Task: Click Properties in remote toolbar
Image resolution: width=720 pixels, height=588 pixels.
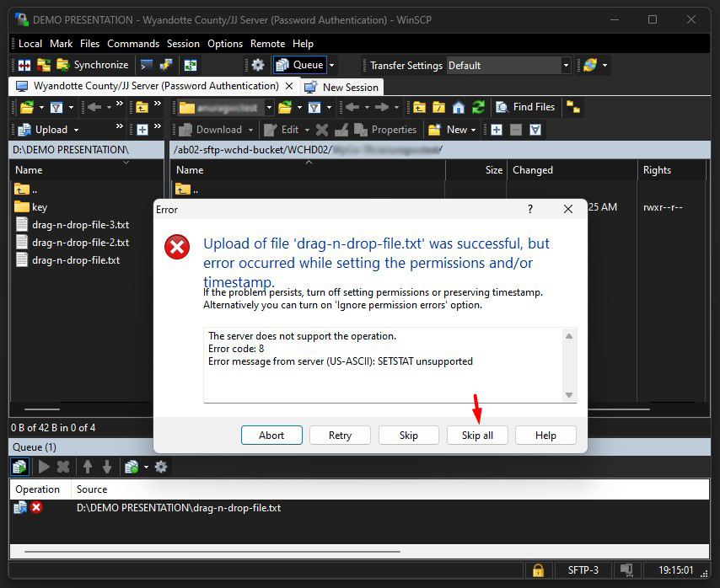Action: coord(385,130)
